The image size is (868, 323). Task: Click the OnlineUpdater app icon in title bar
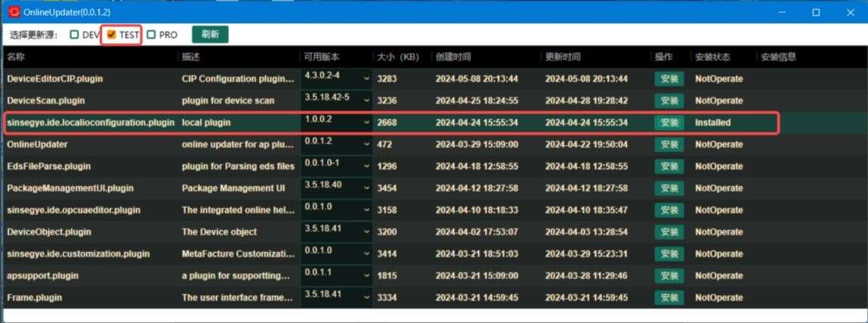pyautogui.click(x=14, y=11)
